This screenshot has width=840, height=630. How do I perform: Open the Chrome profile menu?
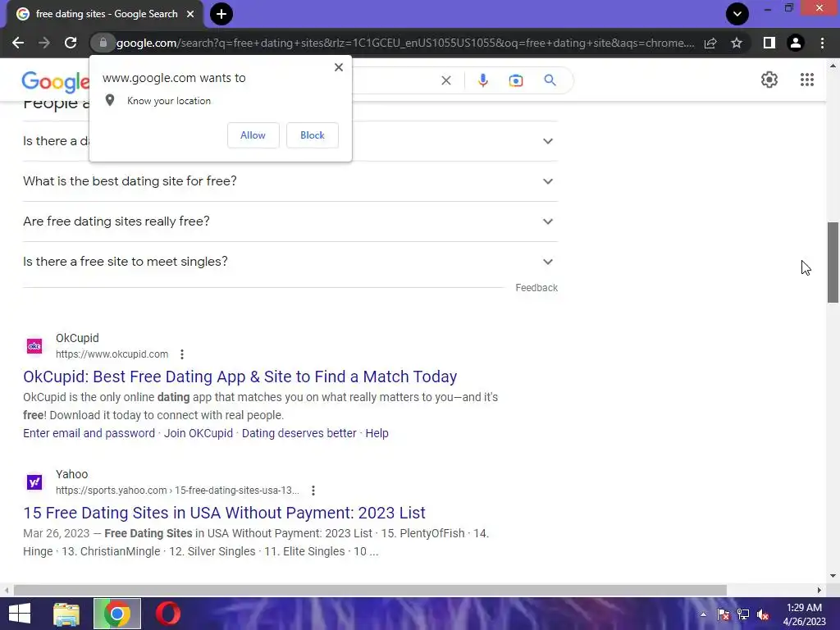796,43
